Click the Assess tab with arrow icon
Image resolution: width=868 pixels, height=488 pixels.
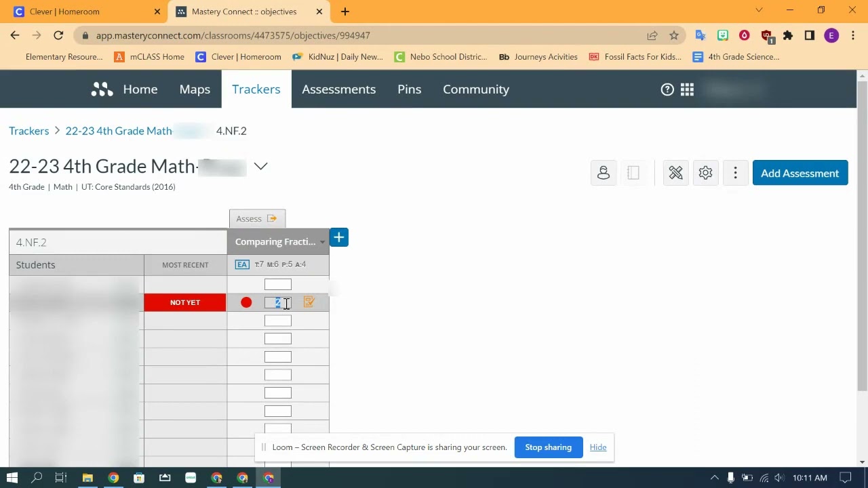(x=257, y=218)
